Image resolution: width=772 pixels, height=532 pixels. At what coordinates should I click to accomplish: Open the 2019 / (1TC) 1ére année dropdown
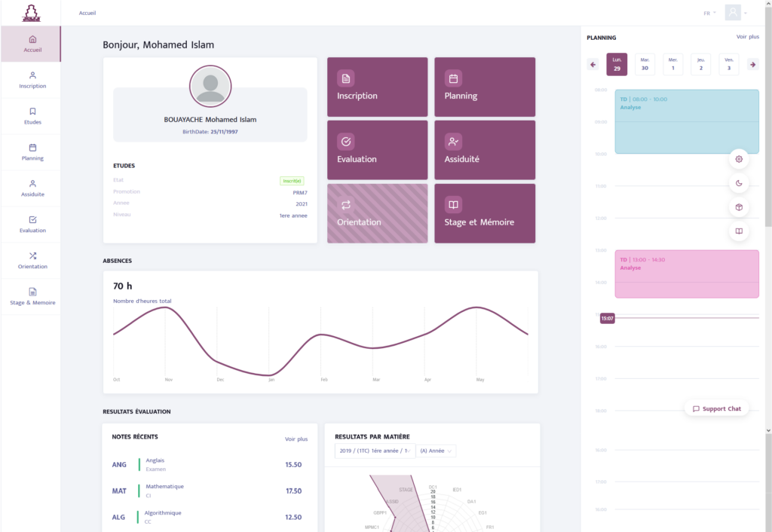coord(375,451)
